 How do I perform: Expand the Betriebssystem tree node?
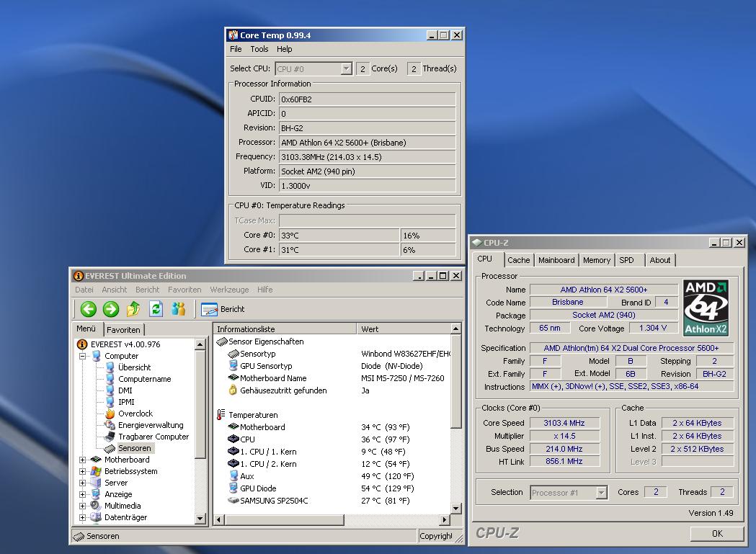tap(83, 471)
